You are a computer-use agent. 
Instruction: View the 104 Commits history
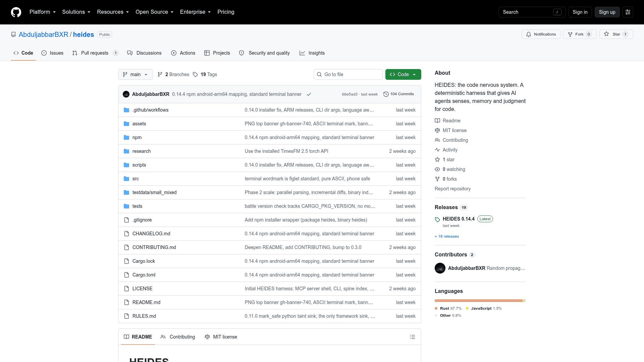[398, 94]
